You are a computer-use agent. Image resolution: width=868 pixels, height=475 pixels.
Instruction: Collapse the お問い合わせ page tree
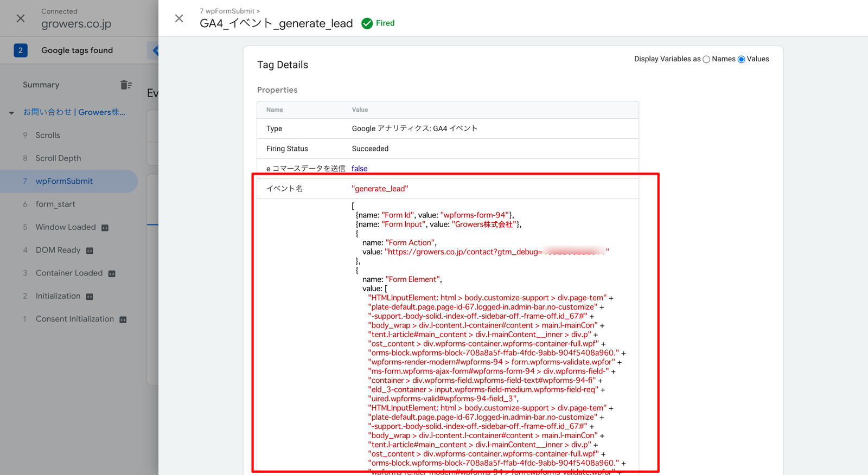11,113
